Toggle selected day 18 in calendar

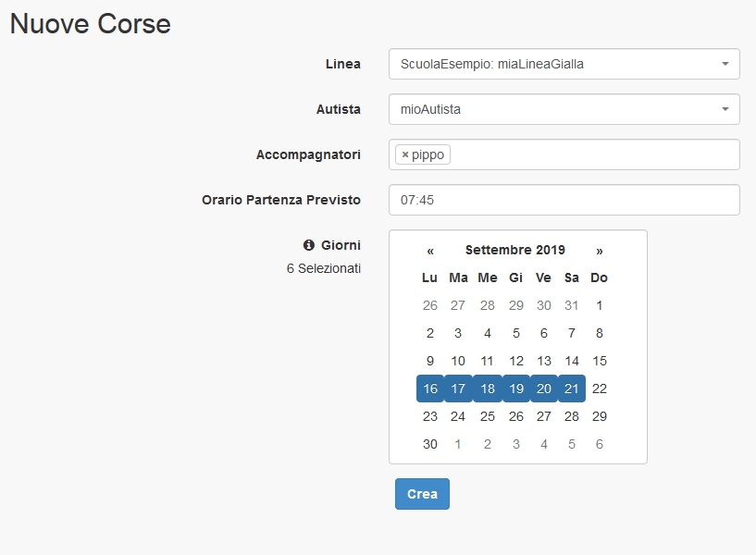488,388
